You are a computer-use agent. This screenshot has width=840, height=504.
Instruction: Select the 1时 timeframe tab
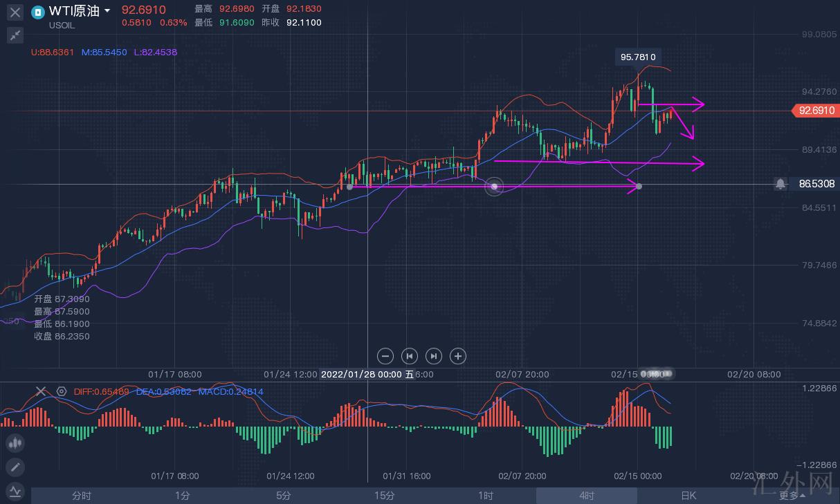click(x=486, y=496)
